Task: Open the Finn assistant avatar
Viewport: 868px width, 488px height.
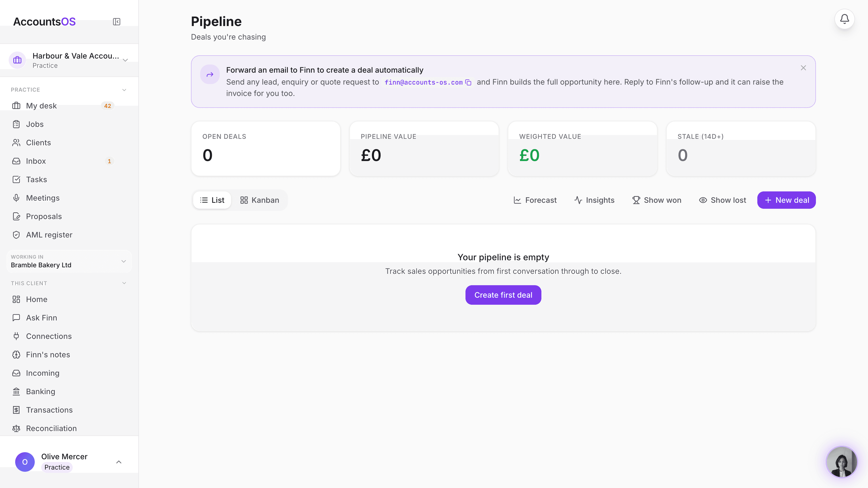Action: tap(841, 462)
